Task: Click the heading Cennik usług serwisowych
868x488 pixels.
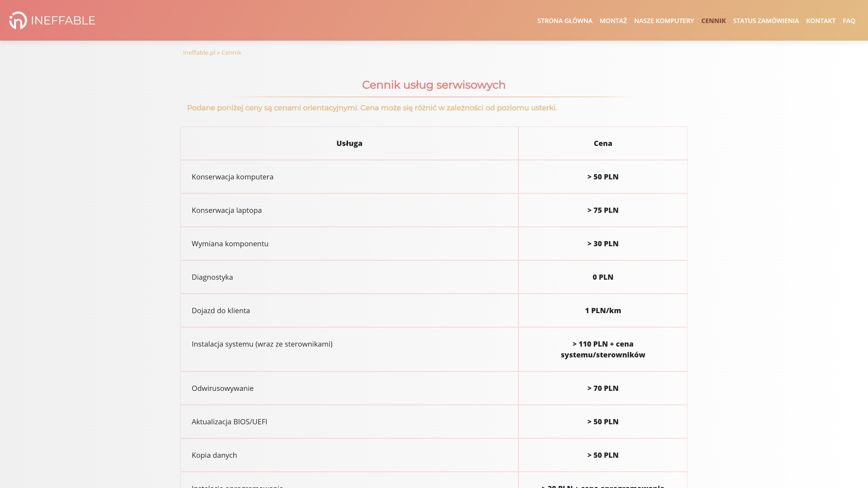Action: (x=434, y=85)
